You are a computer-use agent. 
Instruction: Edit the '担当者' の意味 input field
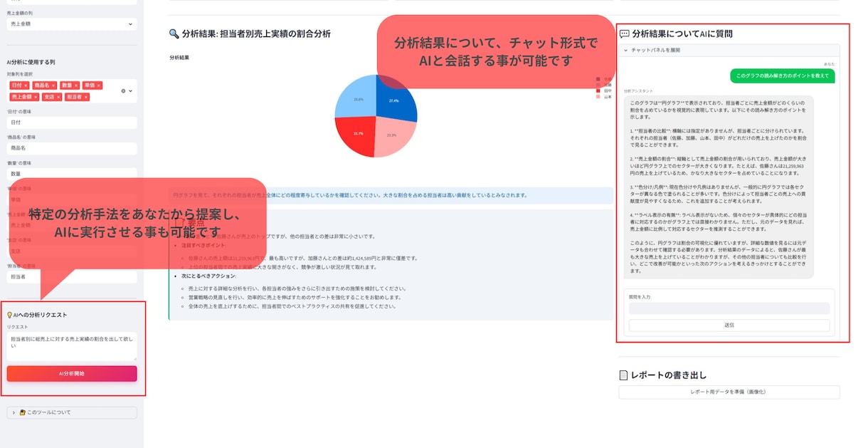tap(72, 276)
